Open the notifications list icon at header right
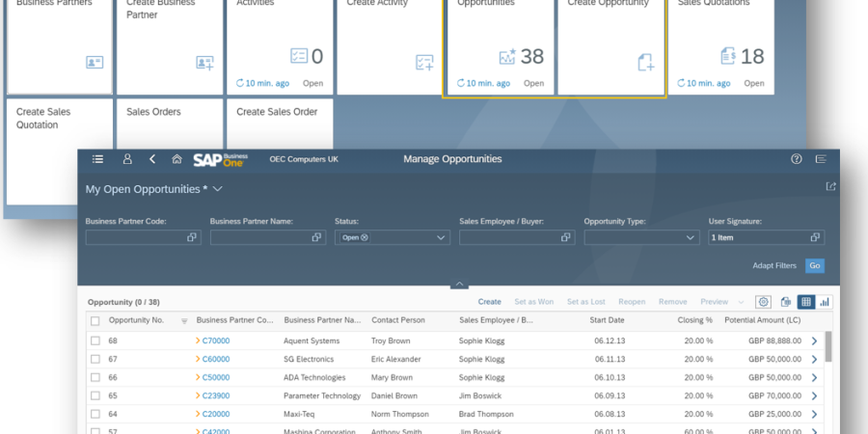 821,159
